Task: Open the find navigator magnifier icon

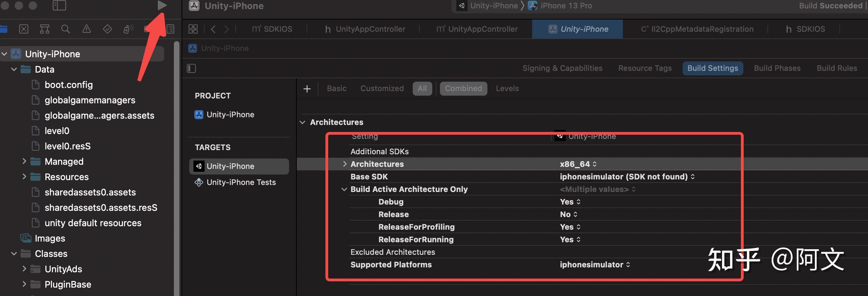Action: click(65, 29)
